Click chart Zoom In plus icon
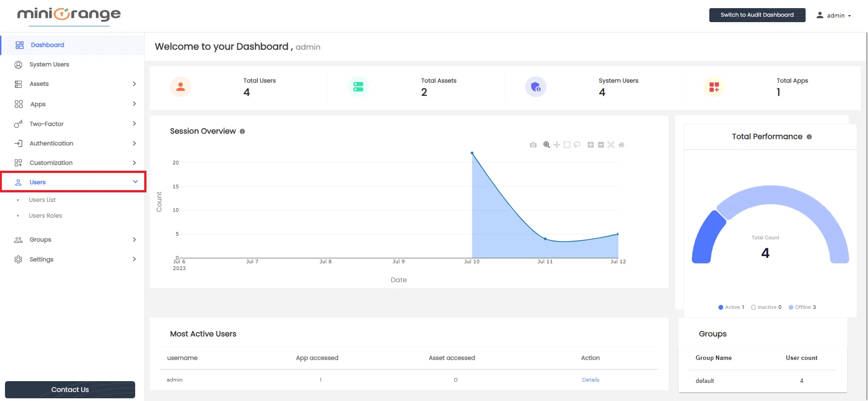 590,145
